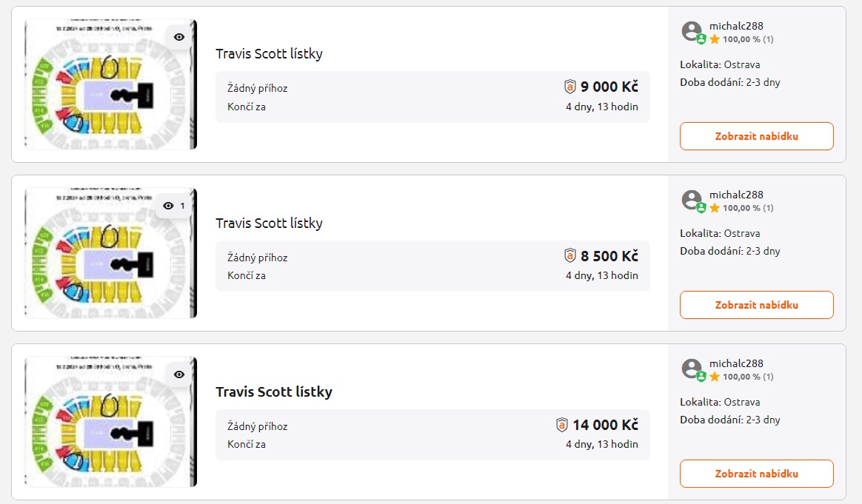The image size is (862, 504).
Task: Click rating star in first listing
Action: (x=715, y=39)
